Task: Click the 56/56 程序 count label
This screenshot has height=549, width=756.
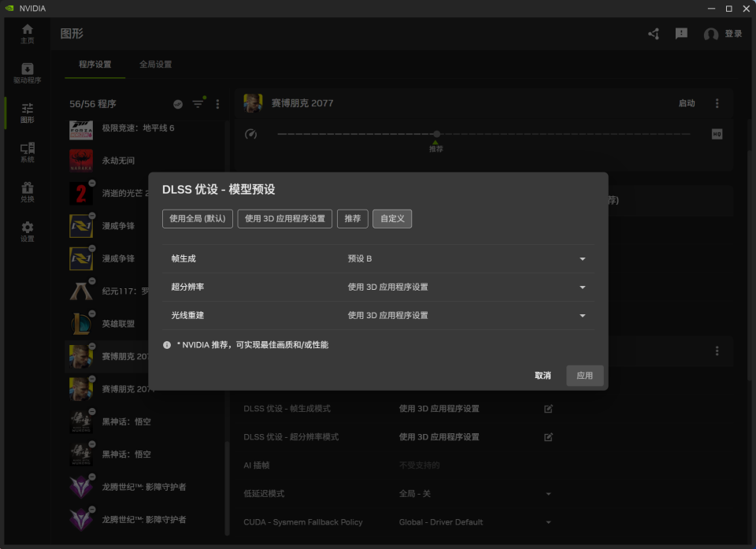Action: click(93, 104)
